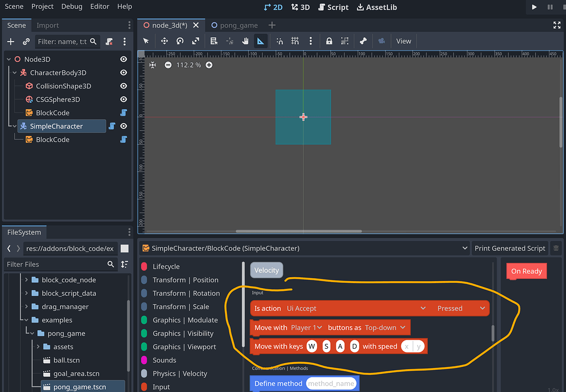Zoom in with the plus button

pyautogui.click(x=209, y=65)
